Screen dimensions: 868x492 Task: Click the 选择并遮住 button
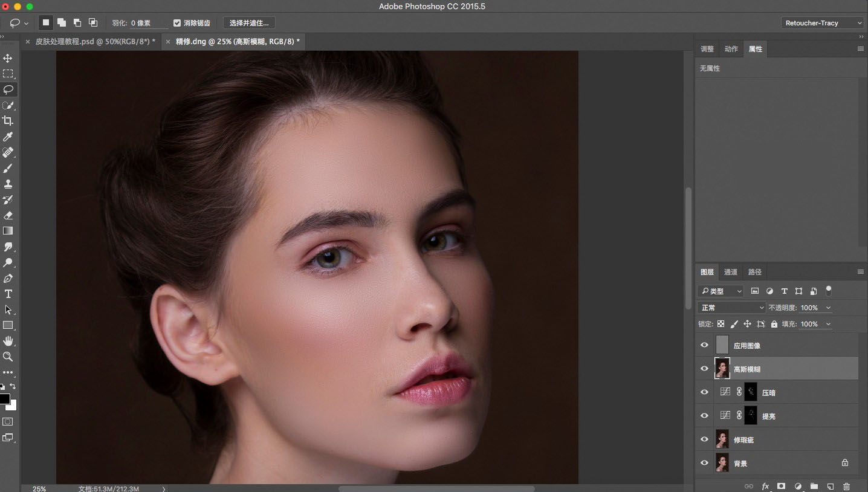click(249, 23)
